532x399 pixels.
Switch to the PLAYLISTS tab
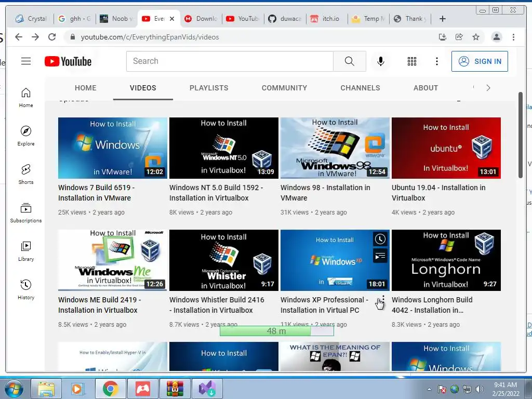click(209, 88)
